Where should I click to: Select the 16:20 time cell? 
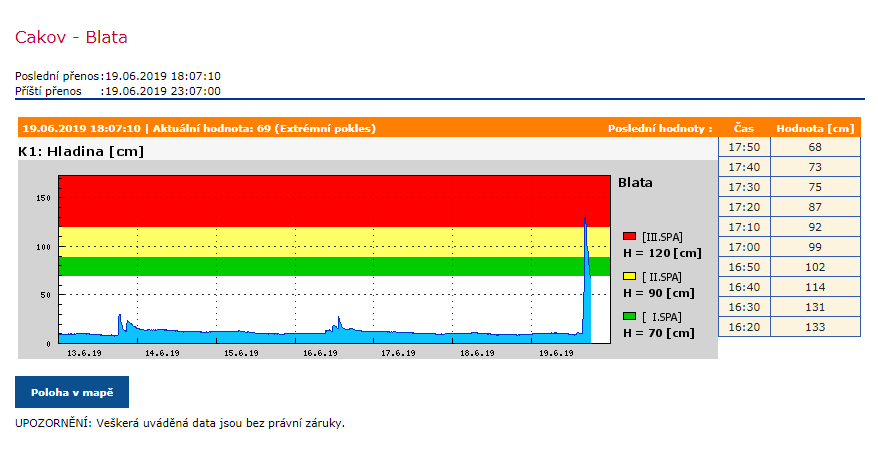(x=744, y=327)
